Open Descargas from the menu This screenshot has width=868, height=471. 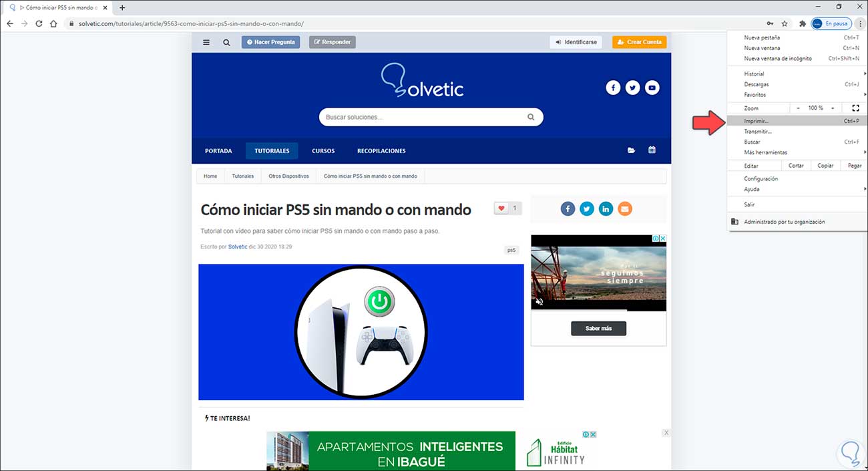(797, 84)
